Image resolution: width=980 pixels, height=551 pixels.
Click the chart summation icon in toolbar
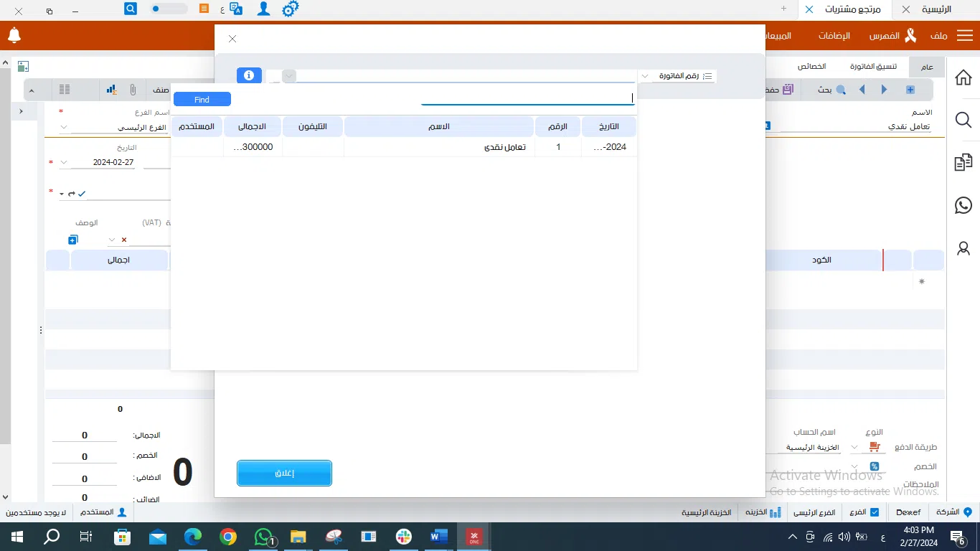(x=111, y=90)
